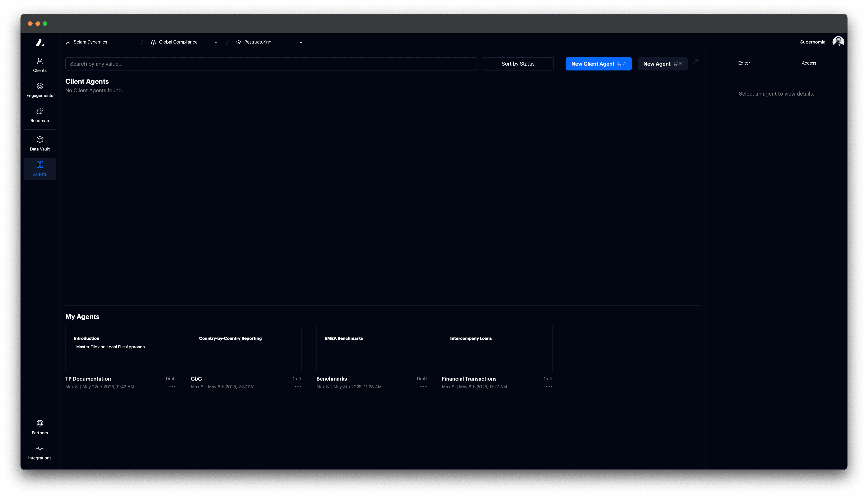Select the Agents sidebar icon
The width and height of the screenshot is (868, 497).
click(x=40, y=168)
